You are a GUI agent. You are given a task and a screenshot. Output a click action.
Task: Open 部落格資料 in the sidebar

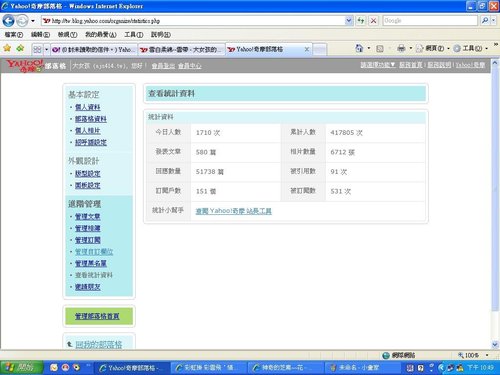tap(91, 119)
